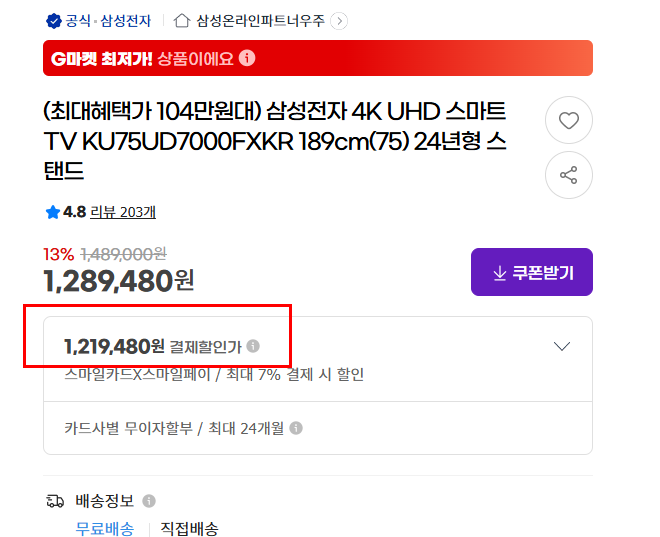This screenshot has height=537, width=660.
Task: Click info icon beside 결제할인가
Action: click(x=253, y=346)
